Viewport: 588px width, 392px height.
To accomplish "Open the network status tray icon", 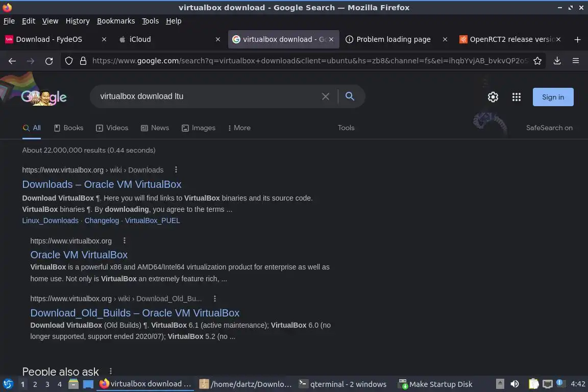I will coord(548,384).
